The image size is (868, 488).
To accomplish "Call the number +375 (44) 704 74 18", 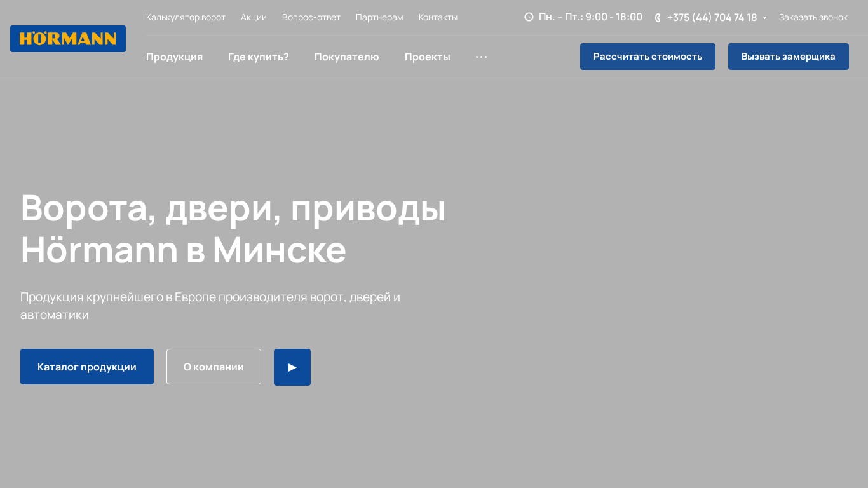I will [712, 18].
